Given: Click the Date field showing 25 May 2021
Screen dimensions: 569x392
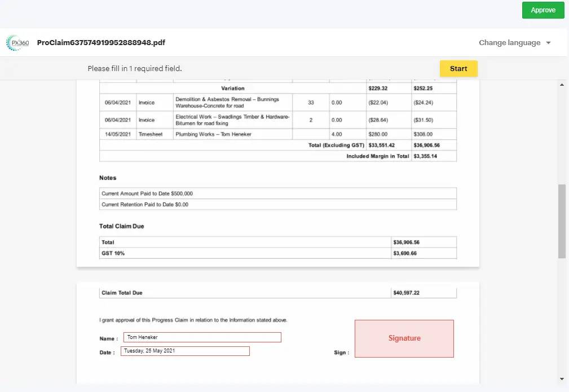Looking at the screenshot, I should click(185, 351).
